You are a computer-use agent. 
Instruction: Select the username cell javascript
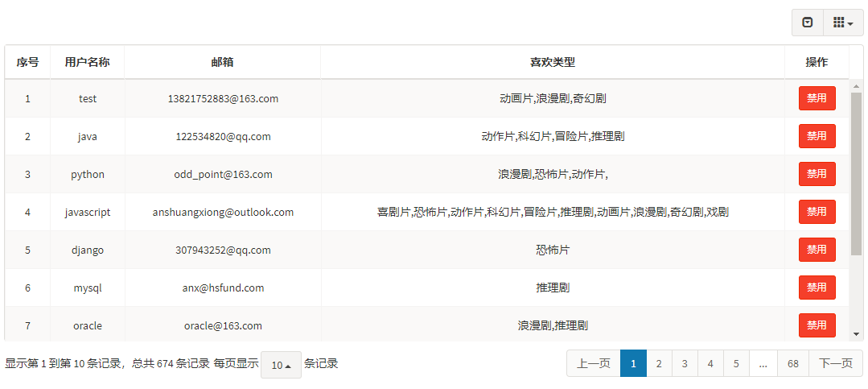pyautogui.click(x=88, y=212)
